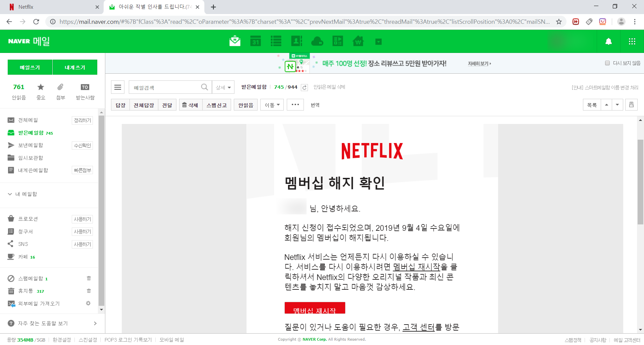The width and height of the screenshot is (644, 345).
Task: Open the 프로모션 smart mailbox
Action: (28, 219)
